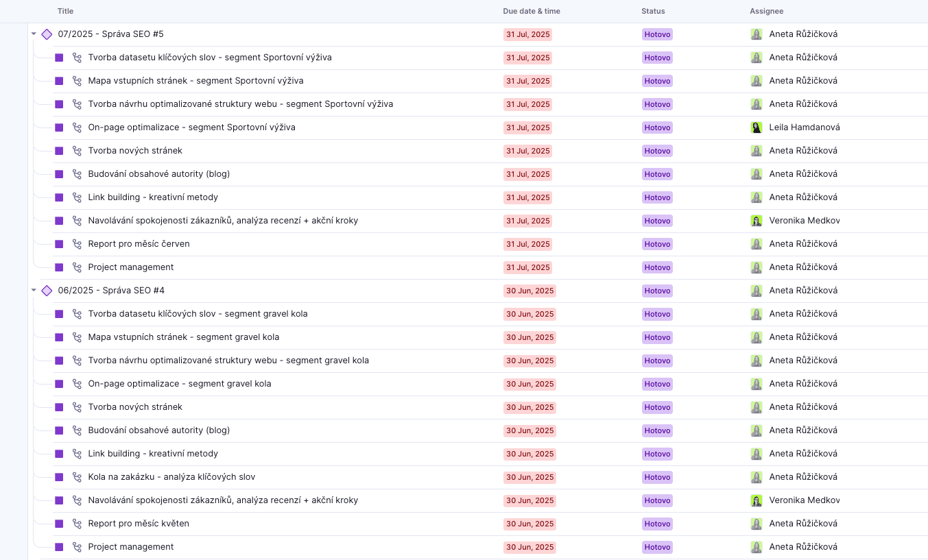Click subtask icon beside Report pro měsíc květen
Image resolution: width=928 pixels, height=560 pixels.
(x=78, y=524)
